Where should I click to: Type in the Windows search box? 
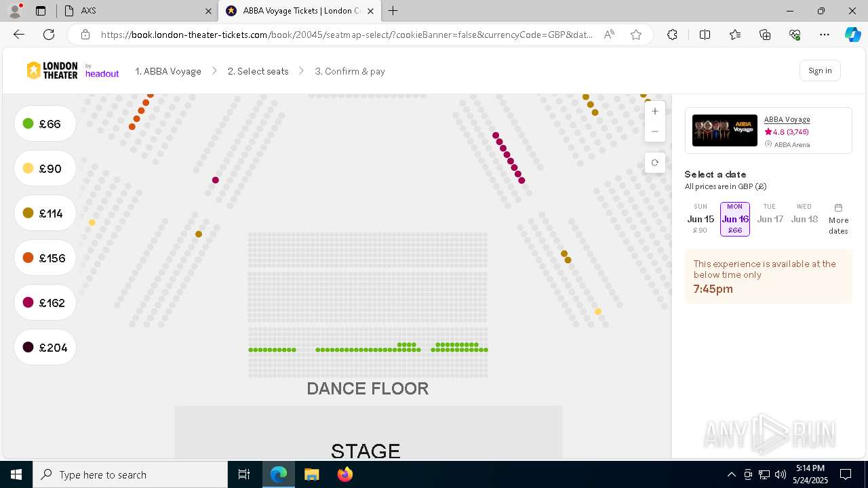coord(130,474)
